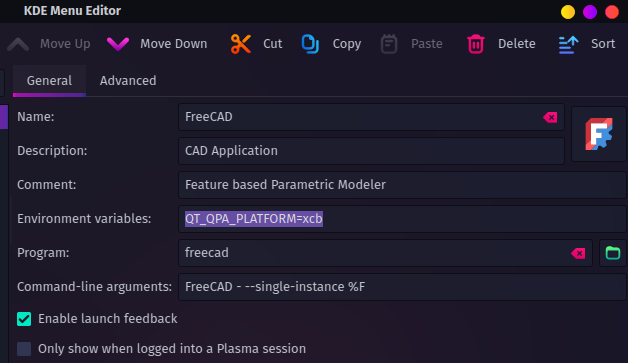Select the General tab
This screenshot has height=363, width=628.
pos(49,81)
